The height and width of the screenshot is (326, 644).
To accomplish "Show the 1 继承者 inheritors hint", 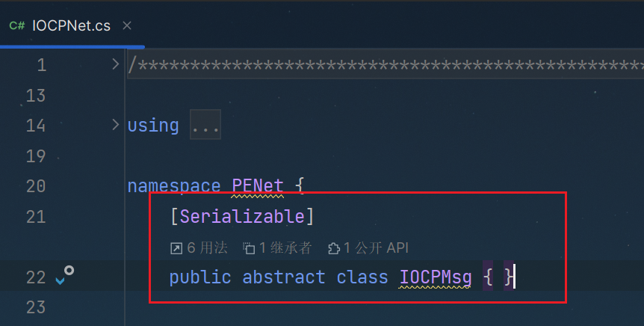I will pyautogui.click(x=277, y=248).
